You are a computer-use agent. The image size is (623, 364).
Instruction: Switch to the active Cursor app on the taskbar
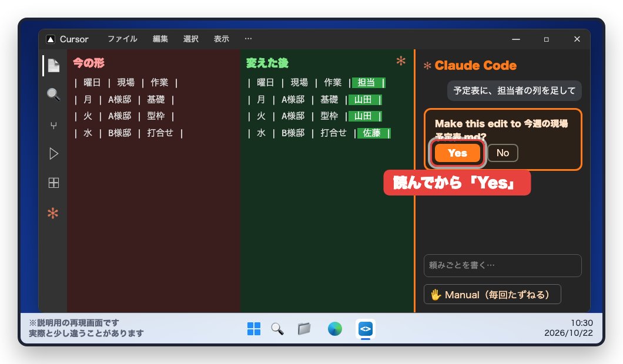pyautogui.click(x=365, y=329)
